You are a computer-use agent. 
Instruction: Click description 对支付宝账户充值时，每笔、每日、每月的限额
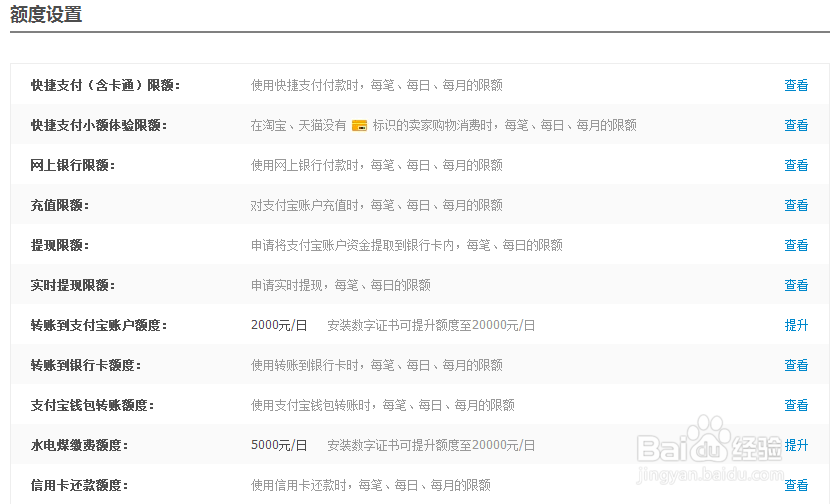[377, 206]
